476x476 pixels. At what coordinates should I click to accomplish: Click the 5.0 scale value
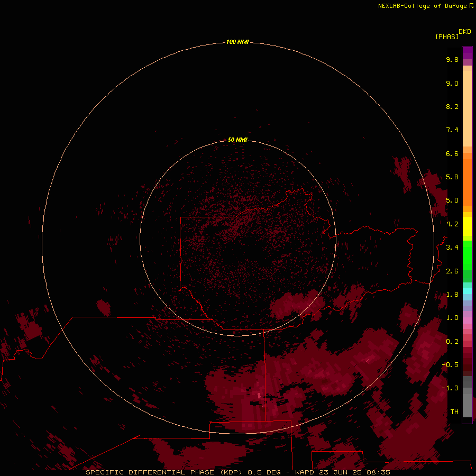[452, 200]
